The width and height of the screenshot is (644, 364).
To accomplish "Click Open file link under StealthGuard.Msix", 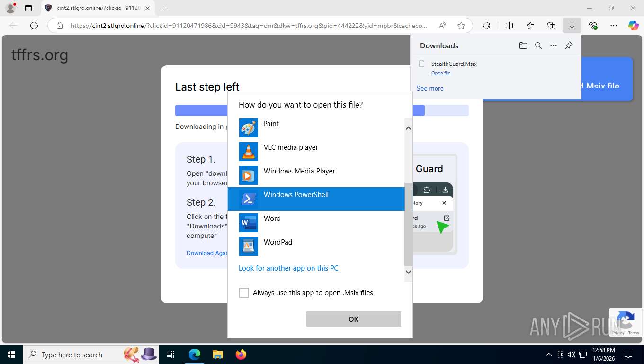I will [441, 73].
